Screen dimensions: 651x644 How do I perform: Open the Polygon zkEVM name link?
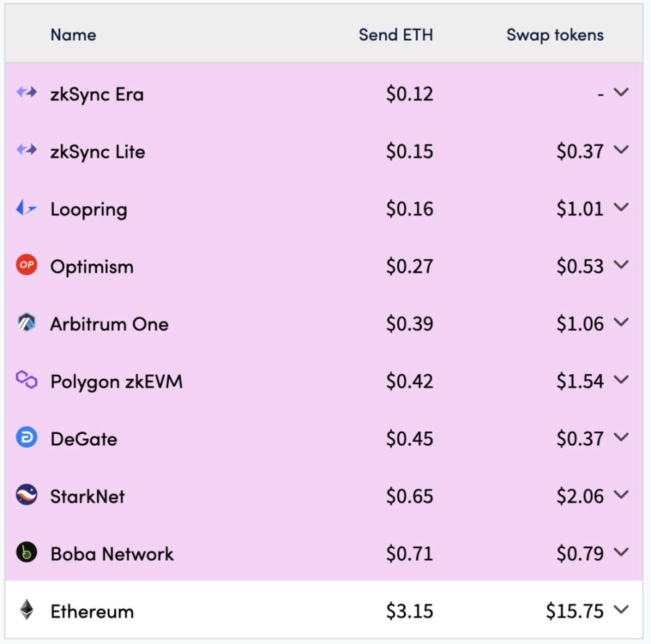point(117,382)
